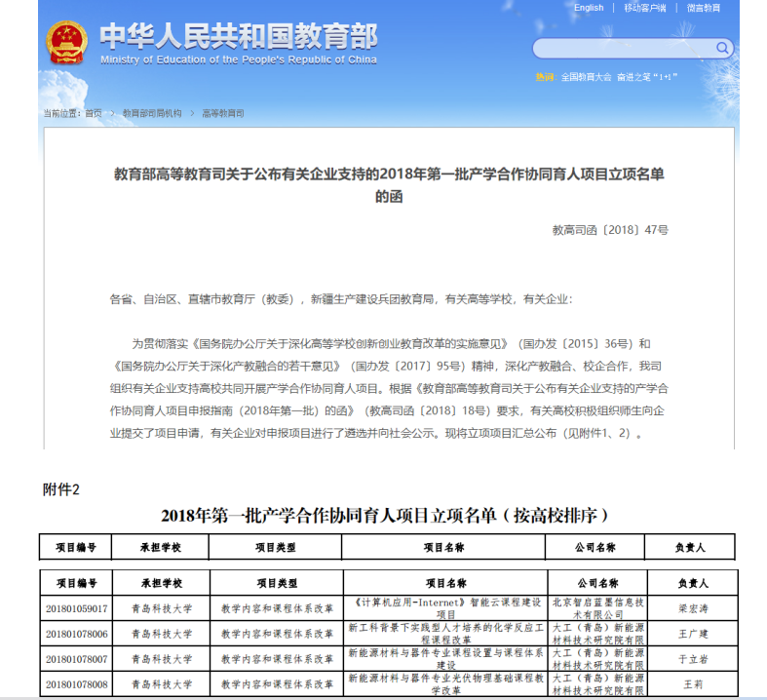The height and width of the screenshot is (700, 767).
Task: Open the 移动客户端 link
Action: 644,8
